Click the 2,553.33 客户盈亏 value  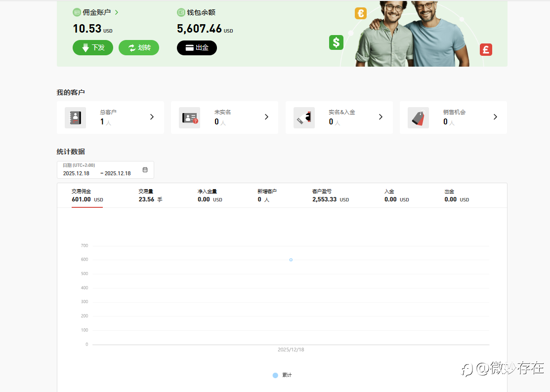tap(325, 199)
